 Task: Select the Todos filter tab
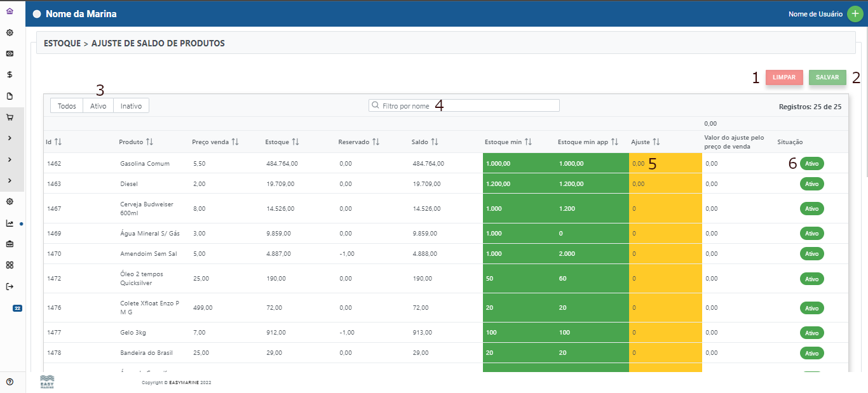(x=67, y=106)
